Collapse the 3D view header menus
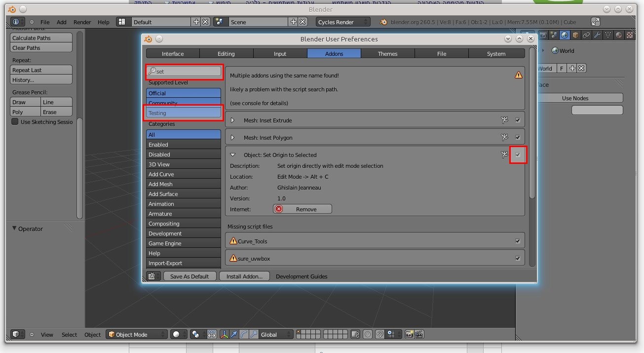The height and width of the screenshot is (353, 644). [x=32, y=334]
